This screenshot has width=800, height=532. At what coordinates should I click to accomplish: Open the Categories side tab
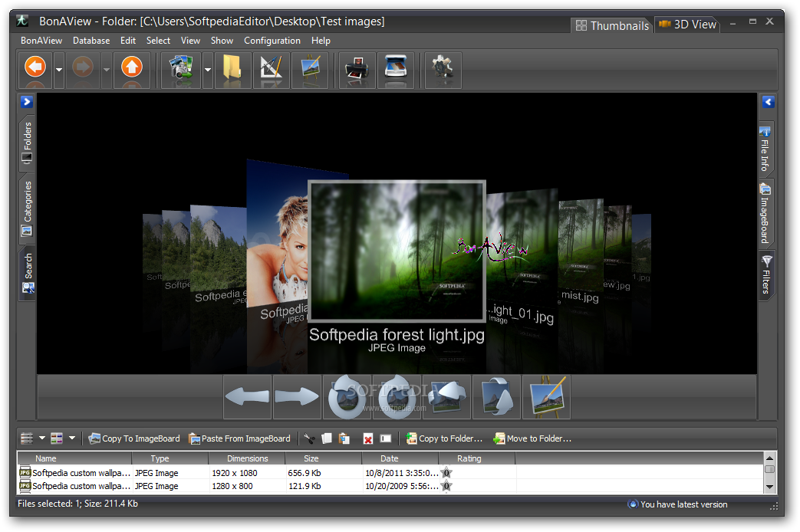27,208
